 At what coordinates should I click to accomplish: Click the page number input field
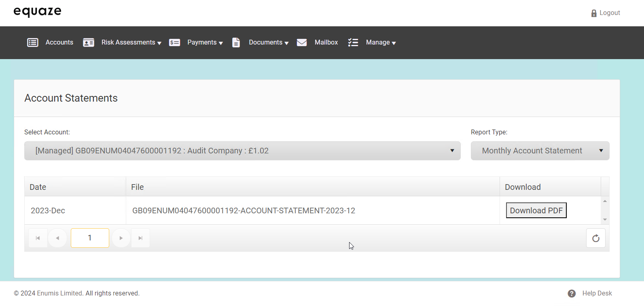(x=90, y=238)
